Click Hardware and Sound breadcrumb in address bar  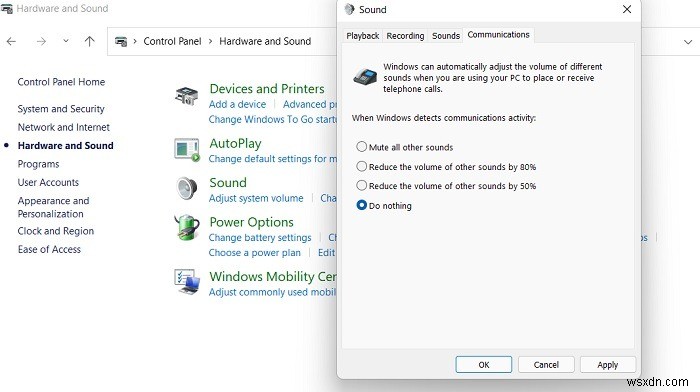[265, 42]
